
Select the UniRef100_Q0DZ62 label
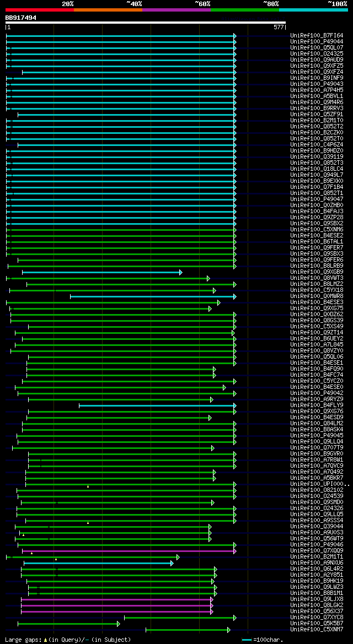point(317,314)
